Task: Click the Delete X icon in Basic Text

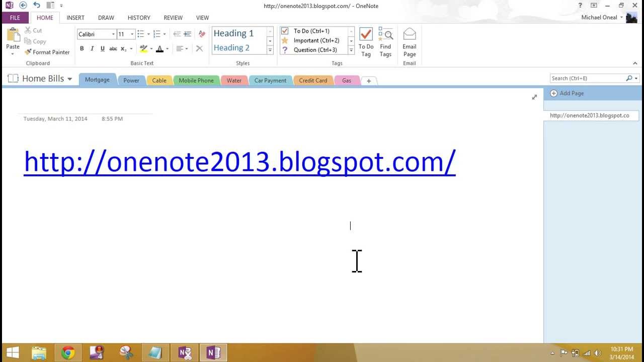Action: pos(199,49)
